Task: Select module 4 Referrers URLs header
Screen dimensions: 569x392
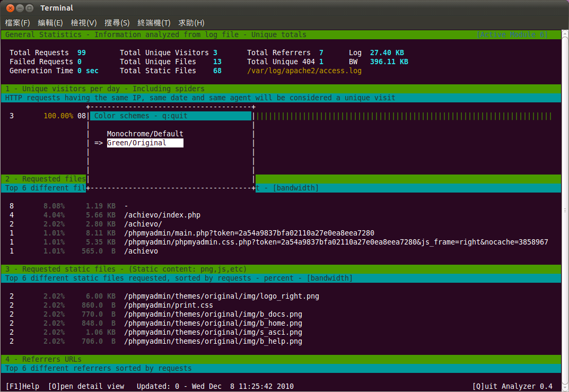Action: coord(281,359)
